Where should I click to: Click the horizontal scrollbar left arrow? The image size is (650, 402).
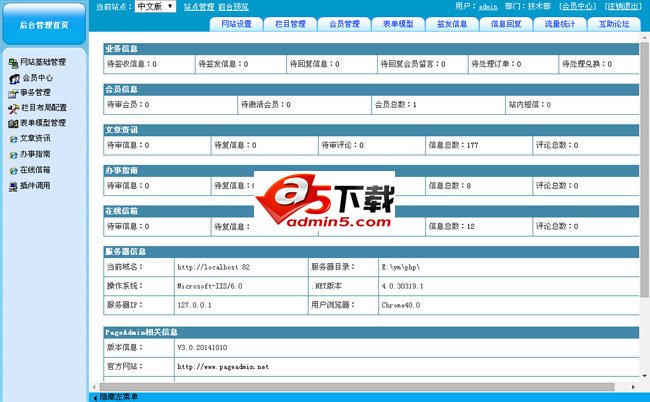(95, 387)
